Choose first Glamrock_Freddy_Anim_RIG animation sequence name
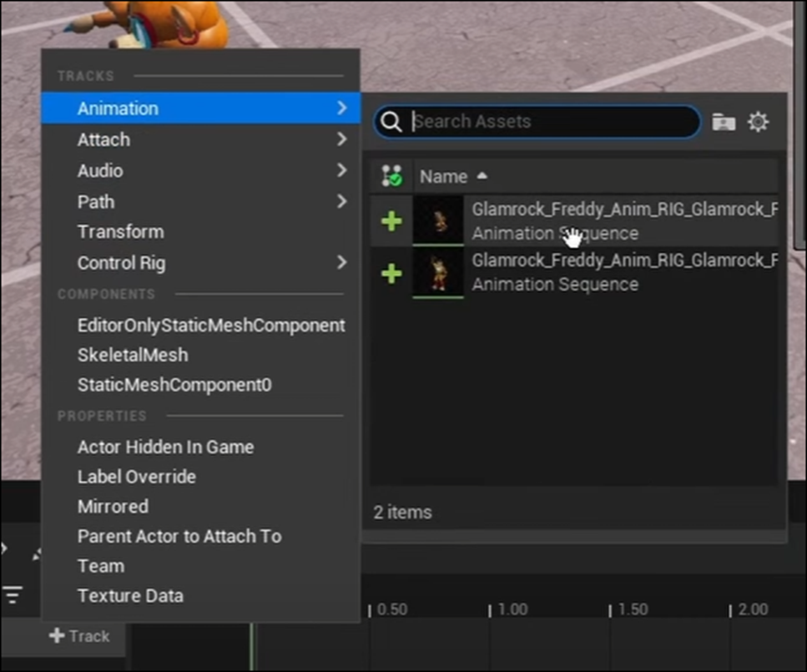Screen dimensions: 807x672 625,209
